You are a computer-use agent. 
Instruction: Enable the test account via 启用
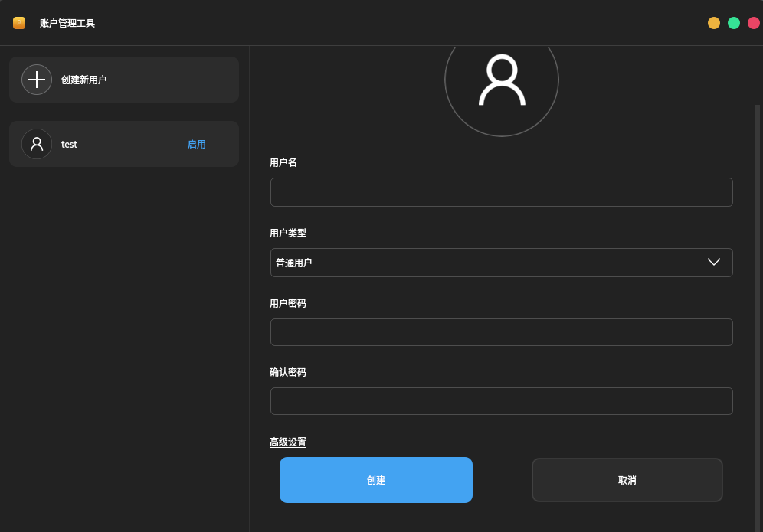[x=197, y=144]
